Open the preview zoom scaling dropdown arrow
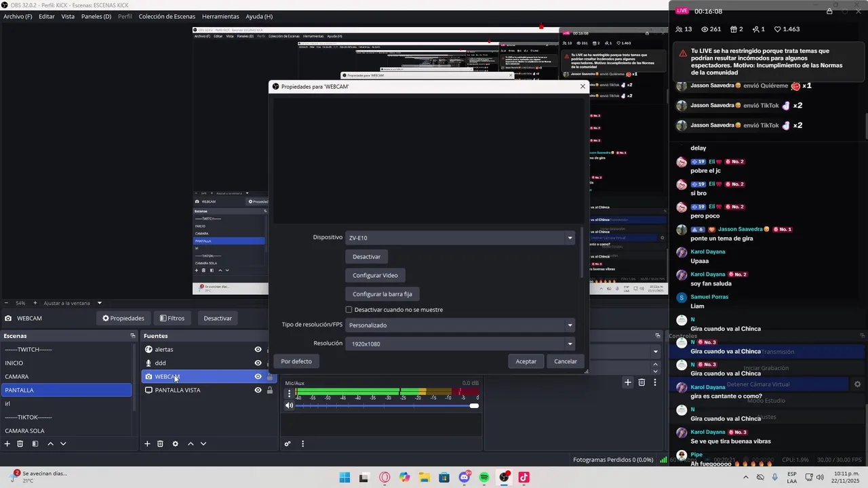This screenshot has width=868, height=488. point(100,303)
